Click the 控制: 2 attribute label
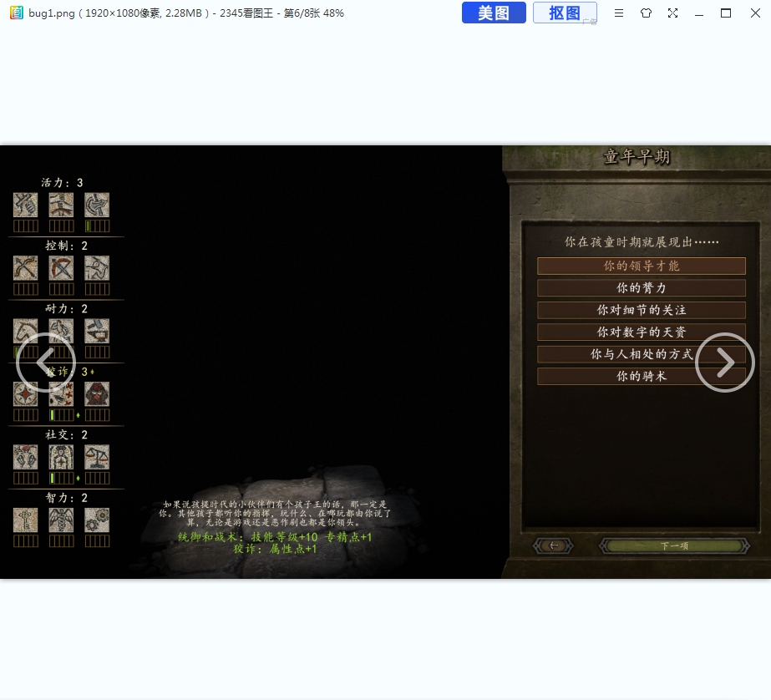 coord(66,246)
